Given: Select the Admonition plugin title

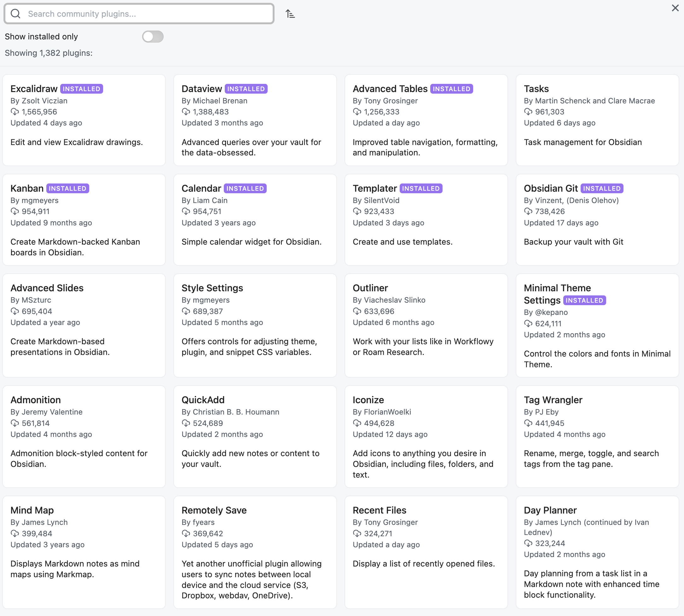Looking at the screenshot, I should (36, 400).
